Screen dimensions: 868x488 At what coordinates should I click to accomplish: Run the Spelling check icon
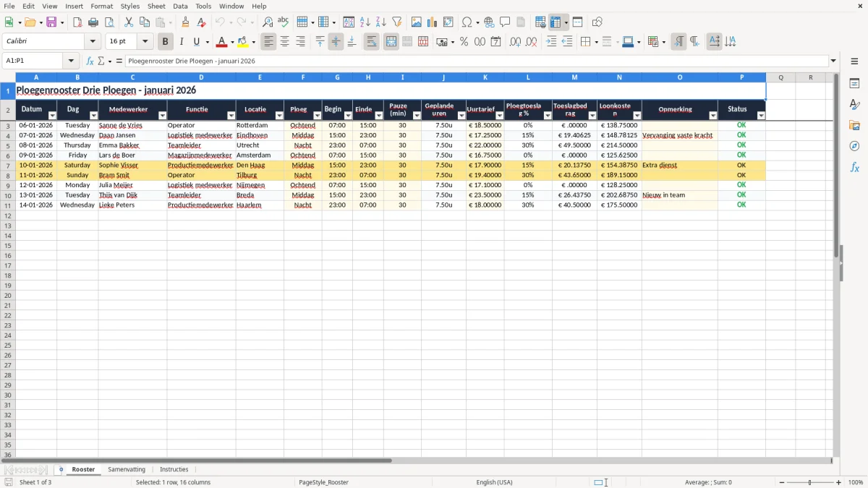[284, 22]
